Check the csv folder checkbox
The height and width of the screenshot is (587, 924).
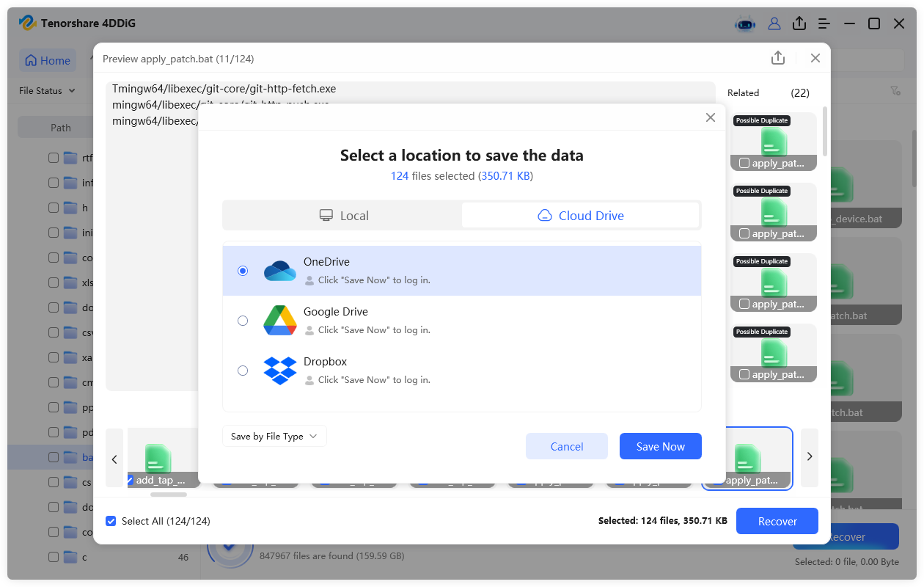click(x=54, y=332)
